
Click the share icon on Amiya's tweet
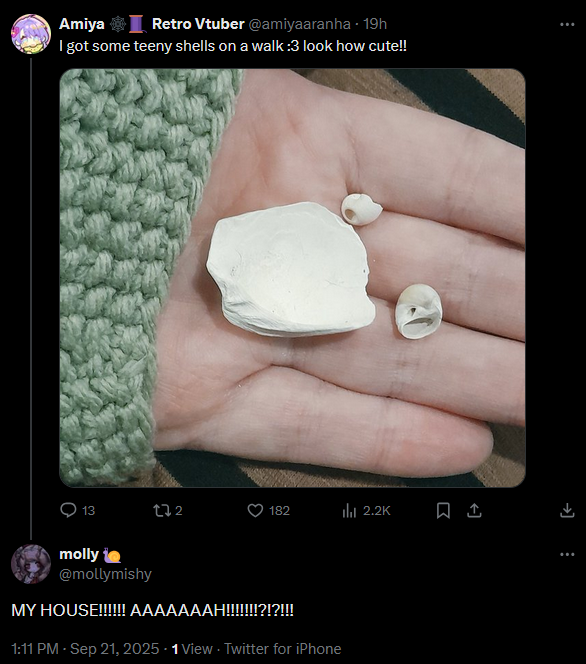pos(474,510)
